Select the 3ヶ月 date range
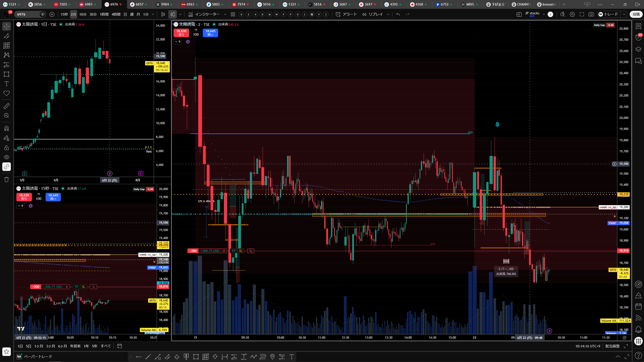The height and width of the screenshot is (362, 644). pyautogui.click(x=51, y=346)
